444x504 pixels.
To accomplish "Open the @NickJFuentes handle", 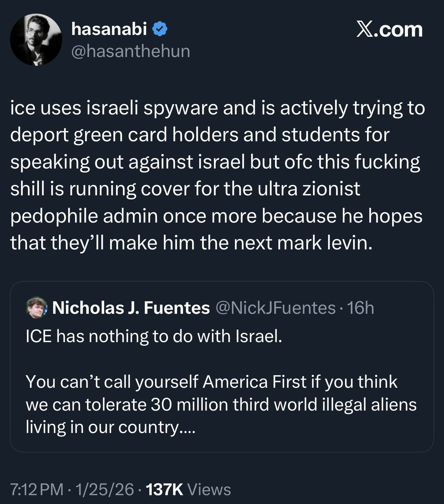I will coord(275,308).
